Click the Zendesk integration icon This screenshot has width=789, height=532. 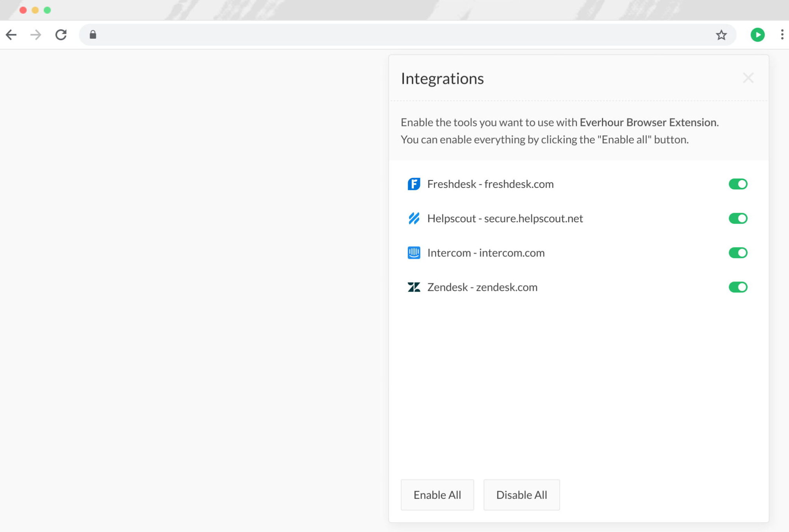[x=414, y=287]
